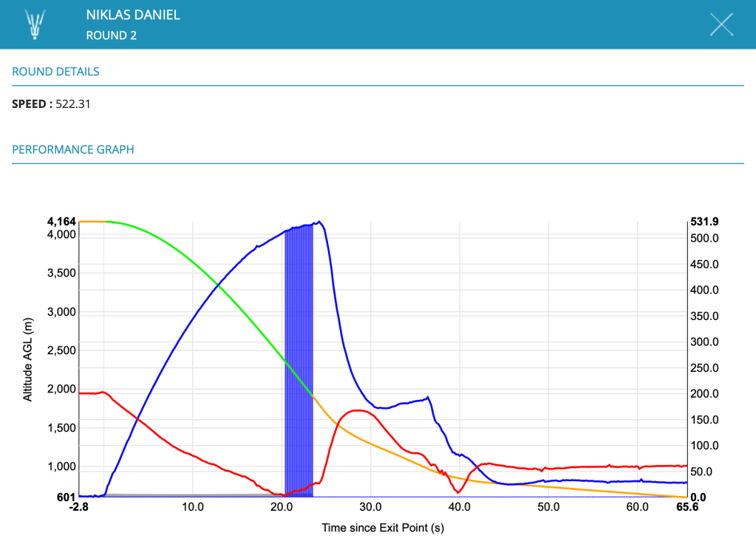Select the ROUND DETAILS section heading

(x=55, y=72)
